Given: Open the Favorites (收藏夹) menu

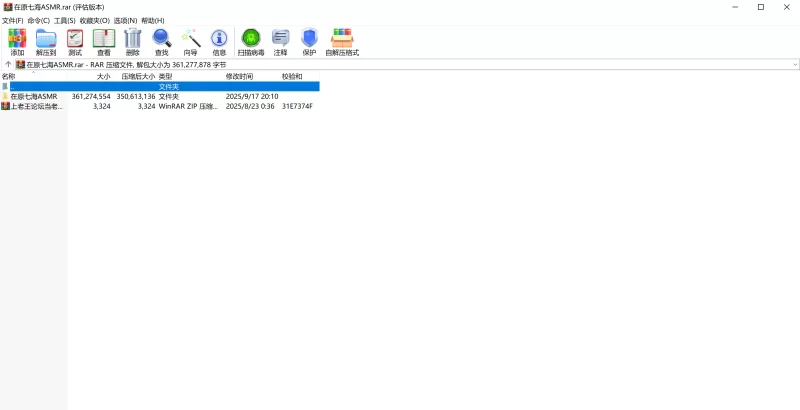Looking at the screenshot, I should pos(94,20).
